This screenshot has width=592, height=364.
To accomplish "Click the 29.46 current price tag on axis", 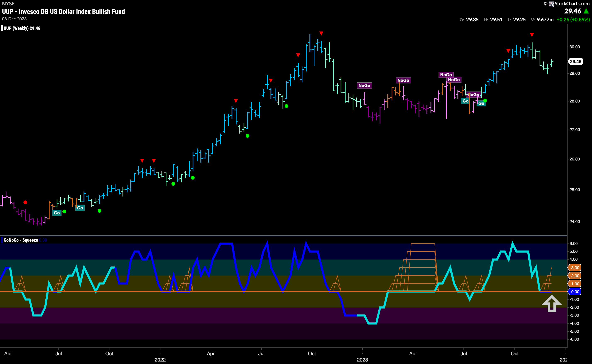I will click(x=575, y=62).
